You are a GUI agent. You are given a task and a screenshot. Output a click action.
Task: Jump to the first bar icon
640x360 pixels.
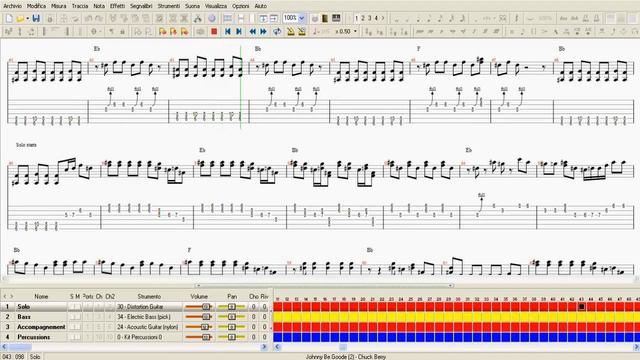(228, 31)
